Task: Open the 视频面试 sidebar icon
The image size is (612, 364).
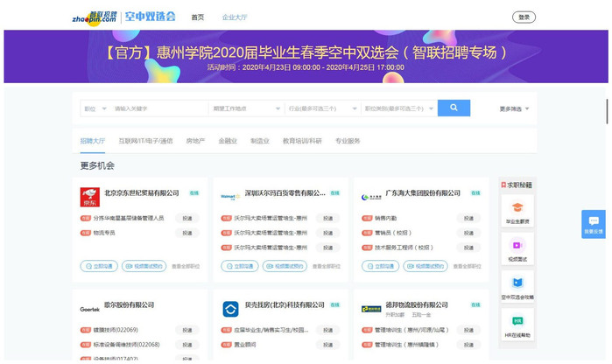Action: (x=517, y=247)
